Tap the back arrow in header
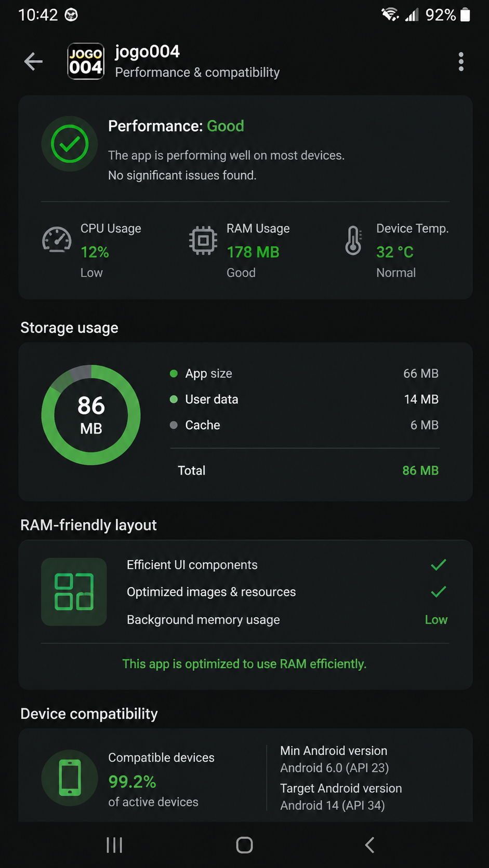The height and width of the screenshot is (868, 489). tap(33, 62)
